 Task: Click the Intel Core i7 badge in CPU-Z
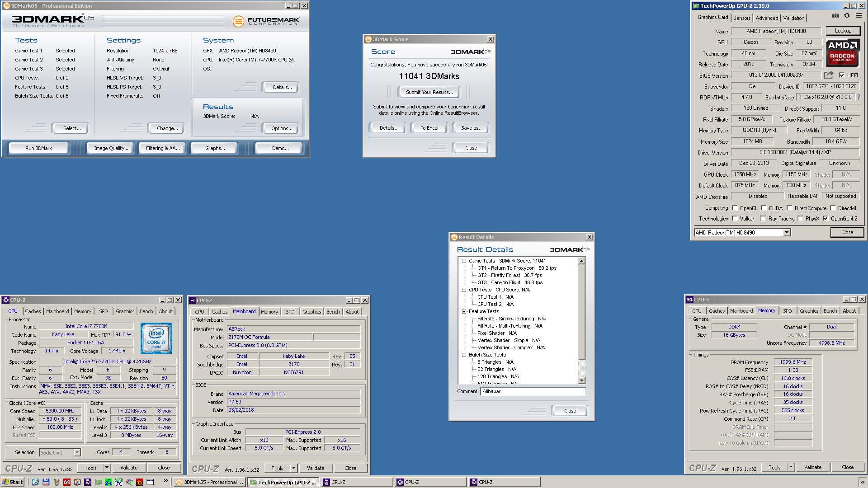click(x=156, y=338)
